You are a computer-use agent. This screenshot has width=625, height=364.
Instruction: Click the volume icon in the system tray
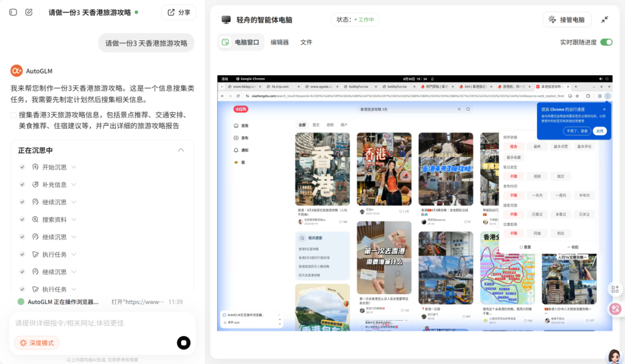[x=601, y=79]
